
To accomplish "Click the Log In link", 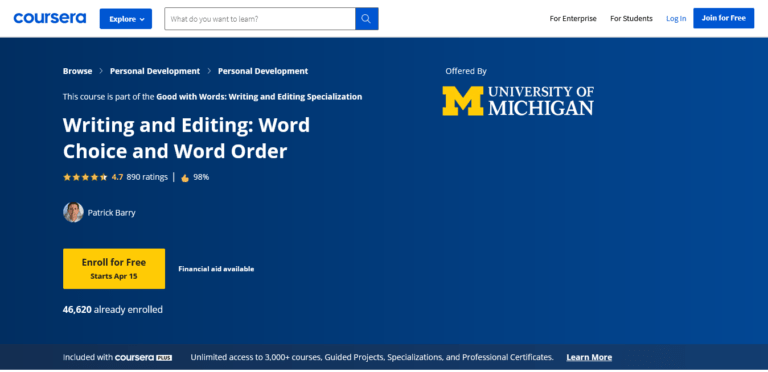I will (676, 19).
